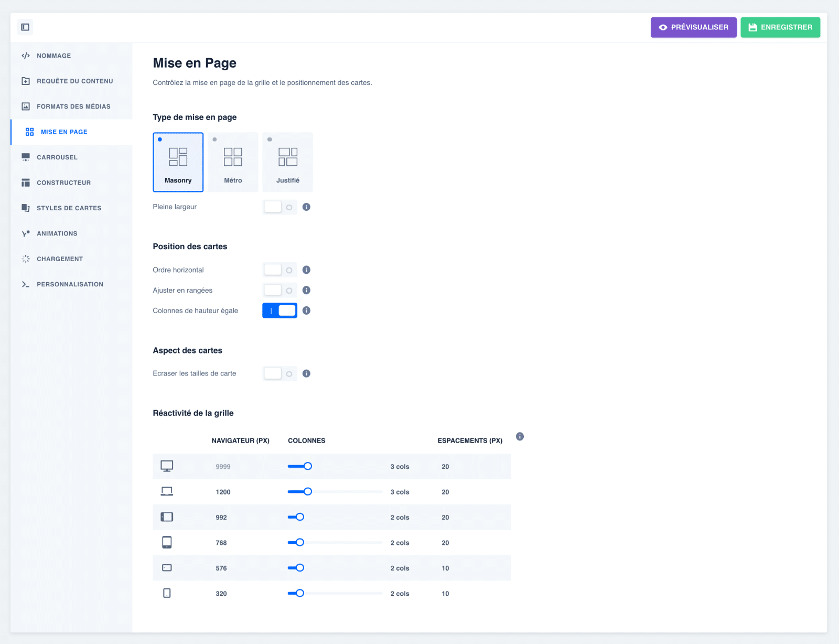Click the desktop monitor icon in 9999 row

click(167, 466)
